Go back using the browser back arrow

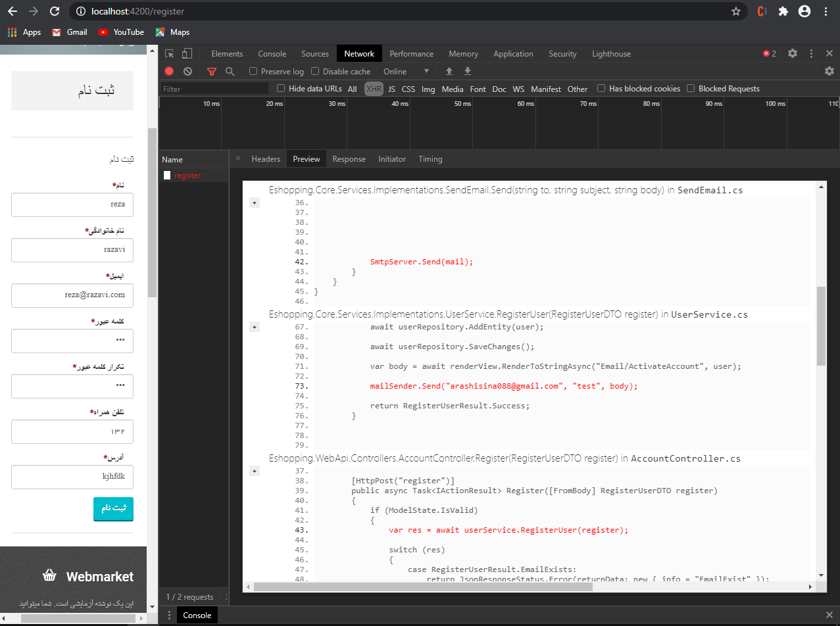coord(12,11)
